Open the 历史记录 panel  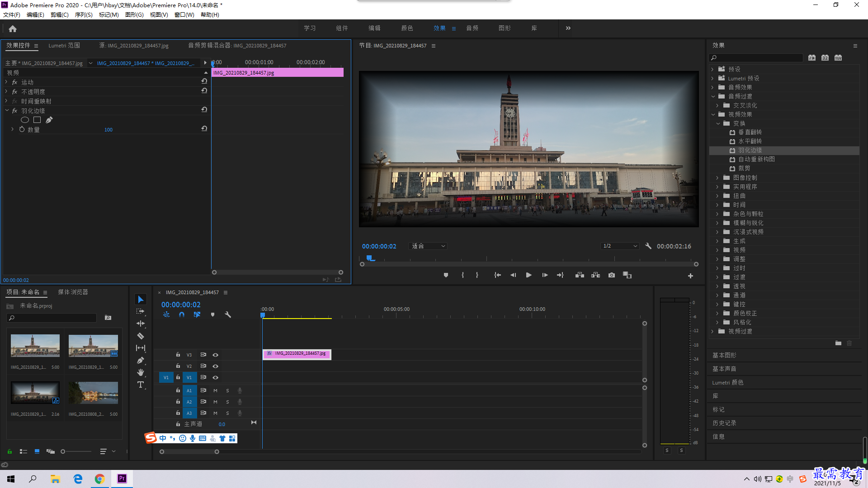click(x=724, y=423)
